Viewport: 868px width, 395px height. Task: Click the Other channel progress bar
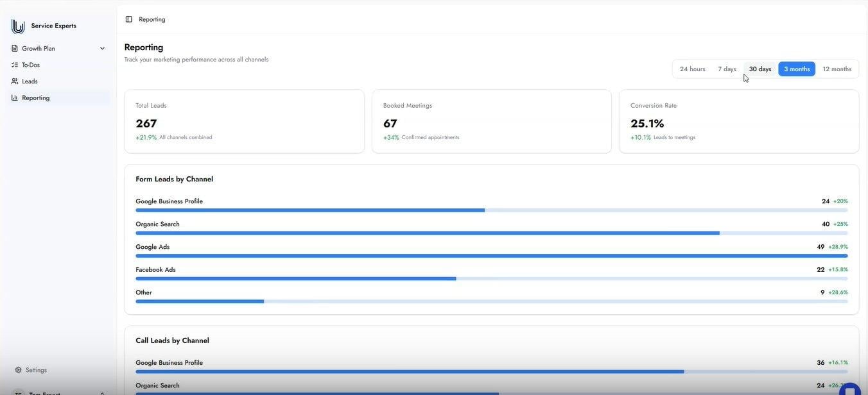[x=492, y=301]
